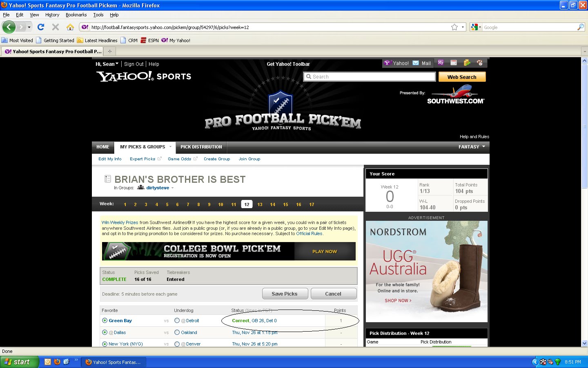Open the browser Home page icon
Screen dimensions: 588x368
[70, 27]
